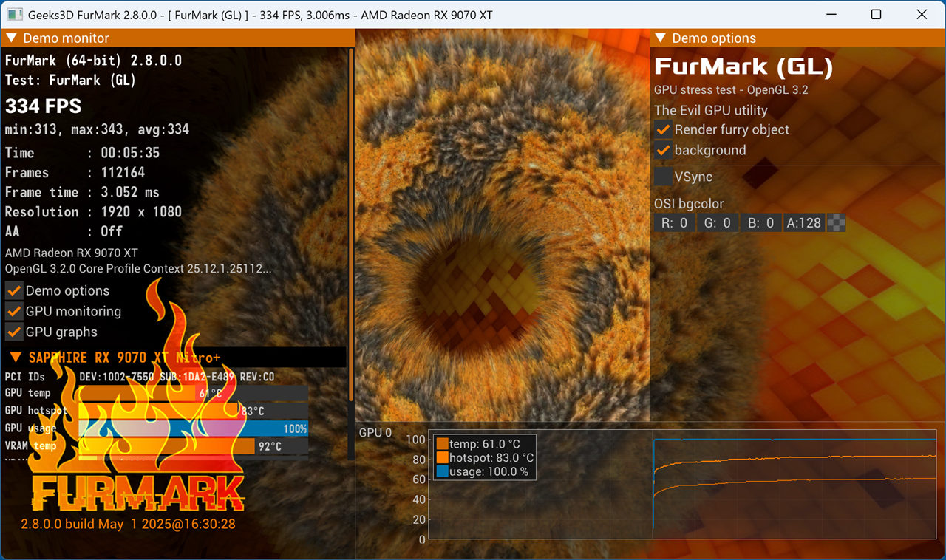Click the AA setting value Off

click(x=112, y=231)
